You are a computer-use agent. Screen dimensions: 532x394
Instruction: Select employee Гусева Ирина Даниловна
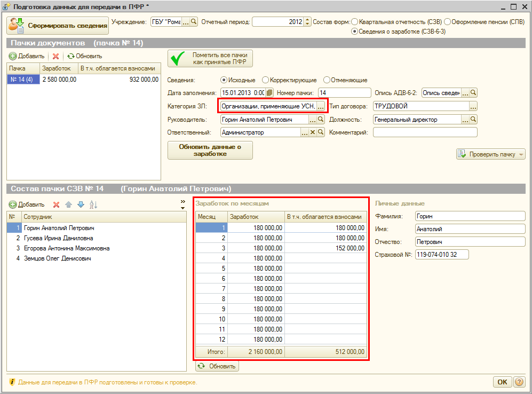coord(58,238)
